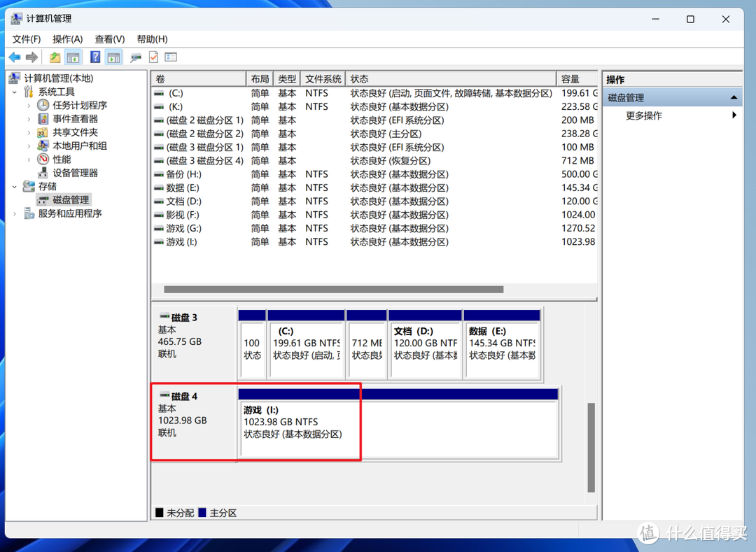Collapse the 磁盘管理 section in the actions pane
Screen dimensions: 756x552
pyautogui.click(x=733, y=98)
